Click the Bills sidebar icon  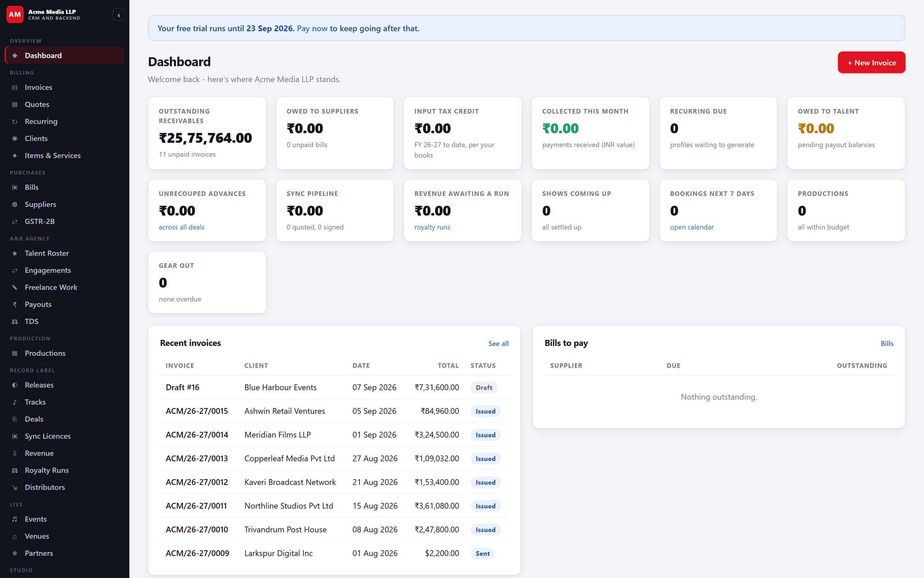(15, 188)
